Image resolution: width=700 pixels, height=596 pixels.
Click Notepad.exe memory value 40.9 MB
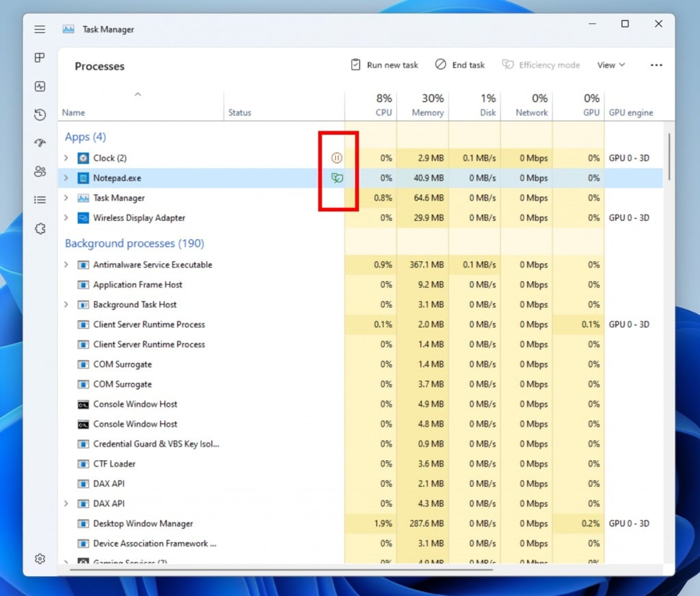click(x=428, y=178)
